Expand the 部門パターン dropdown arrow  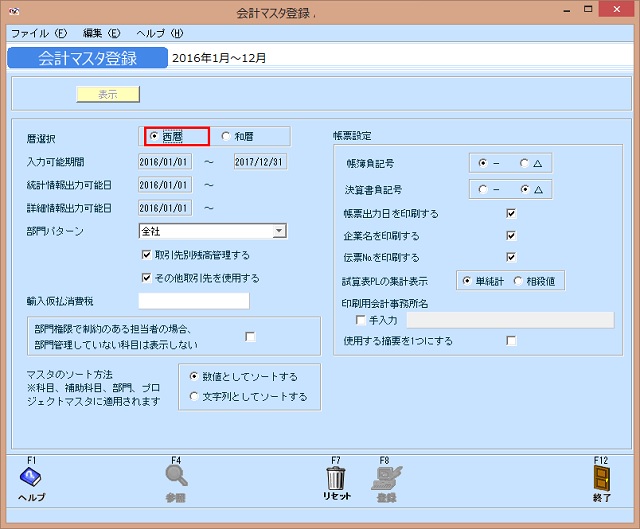click(x=279, y=231)
